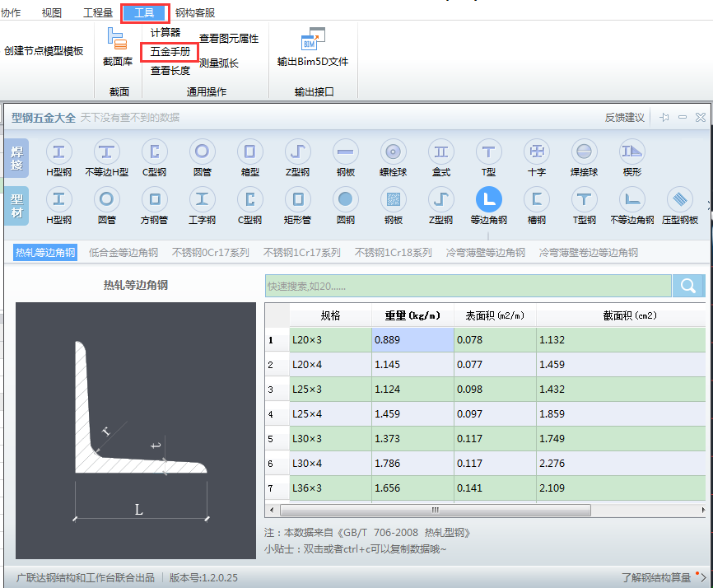
Task: Sort by 重量(kg/m) column header
Action: tap(412, 315)
